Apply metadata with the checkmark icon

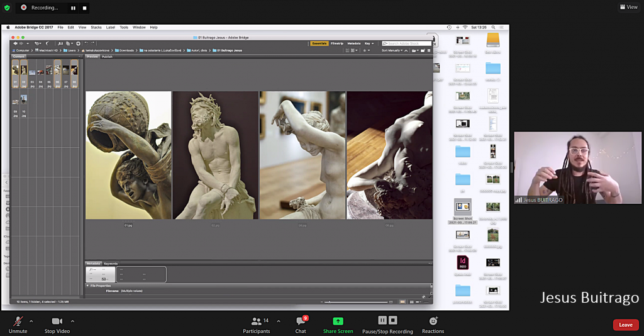pyautogui.click(x=430, y=297)
